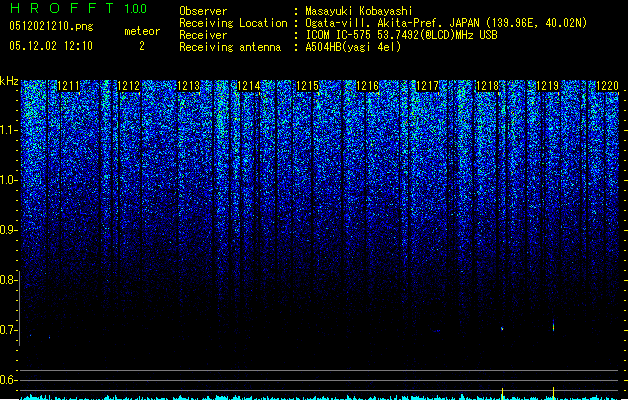Click the meteor echo spot after 1218
Viewport: 629px width, 400px height.
coord(502,329)
